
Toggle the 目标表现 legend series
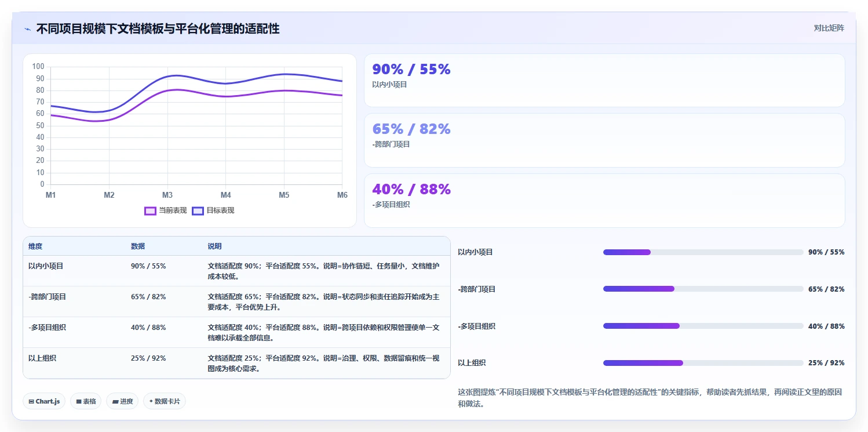tap(213, 210)
